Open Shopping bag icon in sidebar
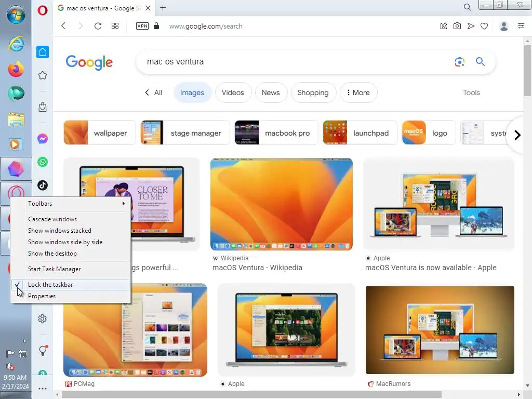 43,107
